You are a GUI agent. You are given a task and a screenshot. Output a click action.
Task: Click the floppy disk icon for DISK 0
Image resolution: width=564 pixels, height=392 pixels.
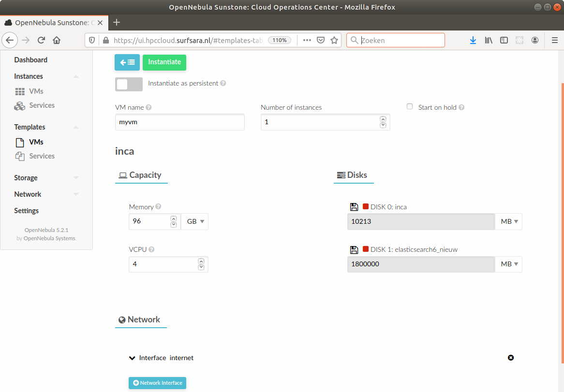(x=354, y=207)
